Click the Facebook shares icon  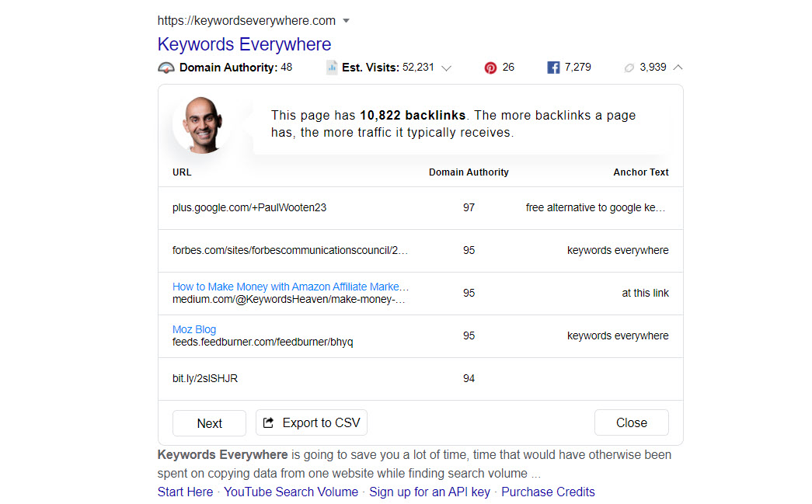(553, 68)
